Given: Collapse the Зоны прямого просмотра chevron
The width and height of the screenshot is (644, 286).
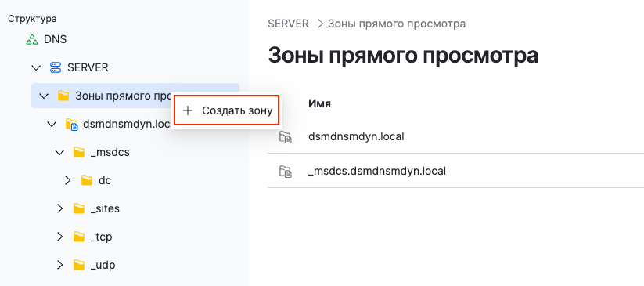Looking at the screenshot, I should [x=44, y=96].
